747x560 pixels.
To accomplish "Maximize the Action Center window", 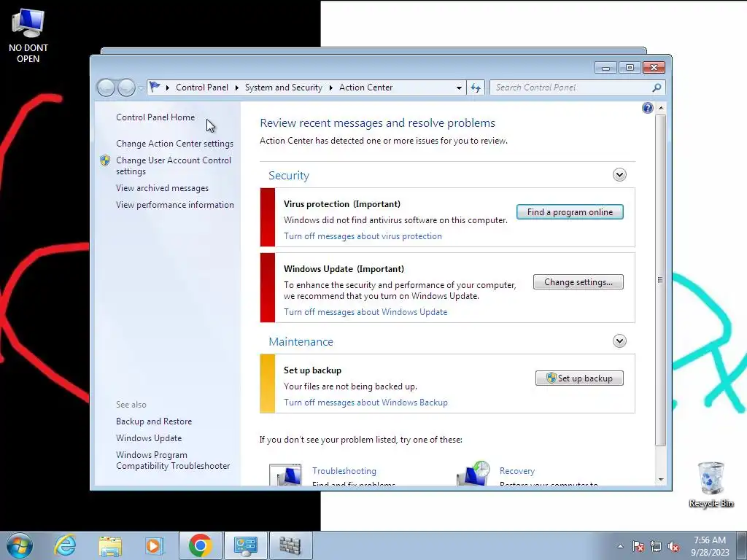I will pos(630,68).
